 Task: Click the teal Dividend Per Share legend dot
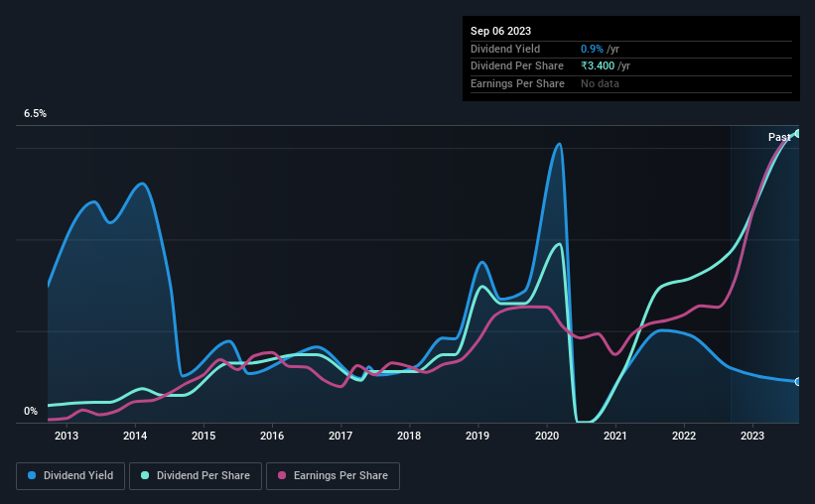pos(145,475)
